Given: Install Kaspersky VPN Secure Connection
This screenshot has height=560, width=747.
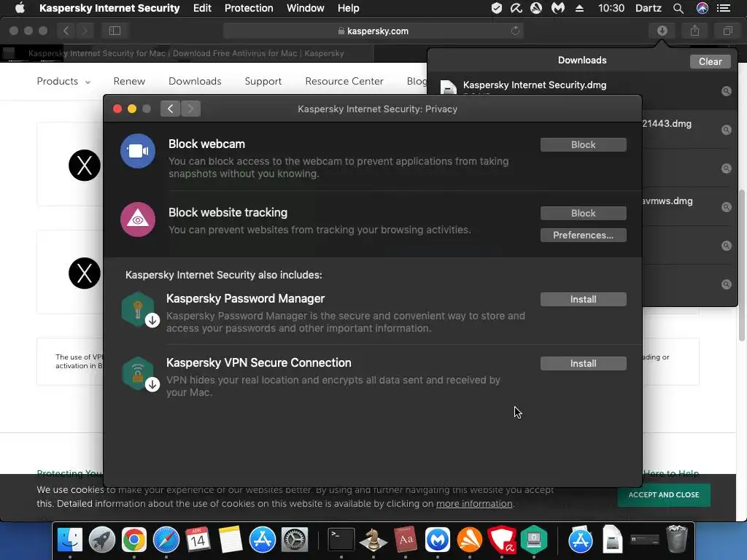Looking at the screenshot, I should click(583, 363).
